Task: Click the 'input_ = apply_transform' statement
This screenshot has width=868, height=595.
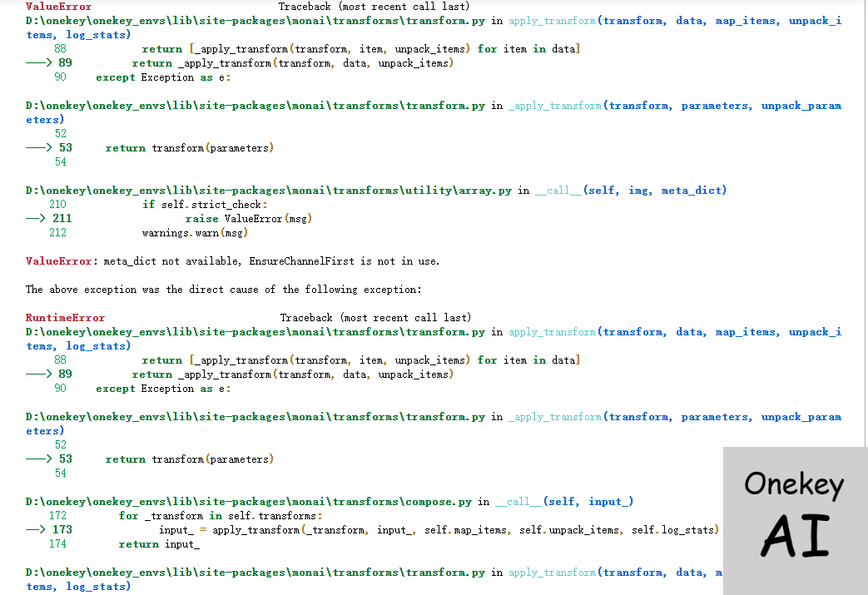Action: point(439,530)
